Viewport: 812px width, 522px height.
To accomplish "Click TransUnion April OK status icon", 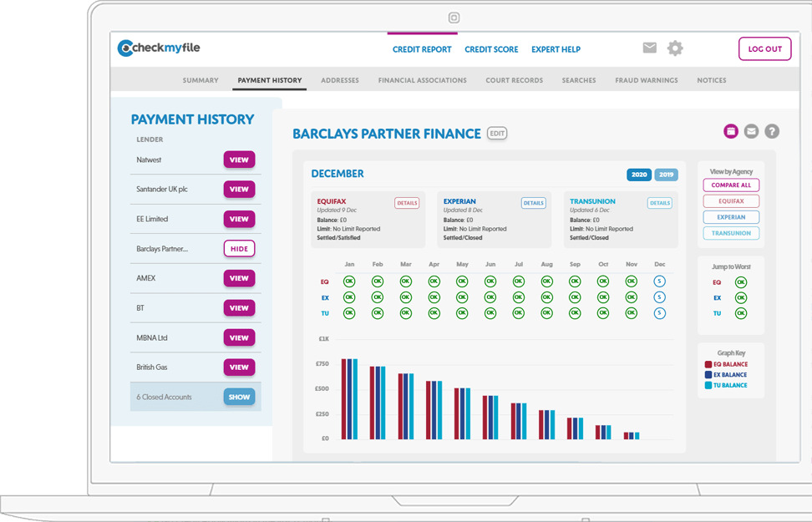I will pyautogui.click(x=434, y=313).
